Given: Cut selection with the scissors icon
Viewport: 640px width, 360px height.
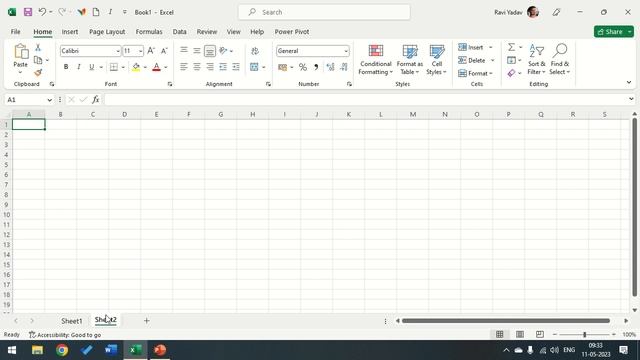Looking at the screenshot, I should 38,48.
